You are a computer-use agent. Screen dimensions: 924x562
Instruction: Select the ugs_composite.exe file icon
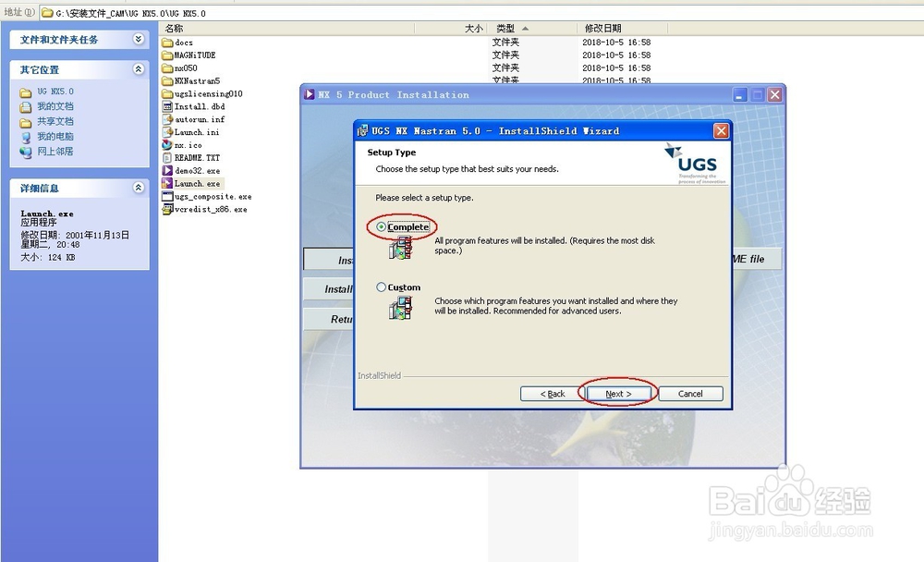167,197
